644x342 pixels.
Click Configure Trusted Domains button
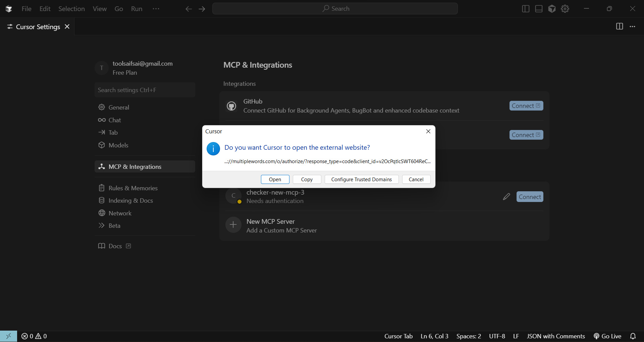coord(362,179)
